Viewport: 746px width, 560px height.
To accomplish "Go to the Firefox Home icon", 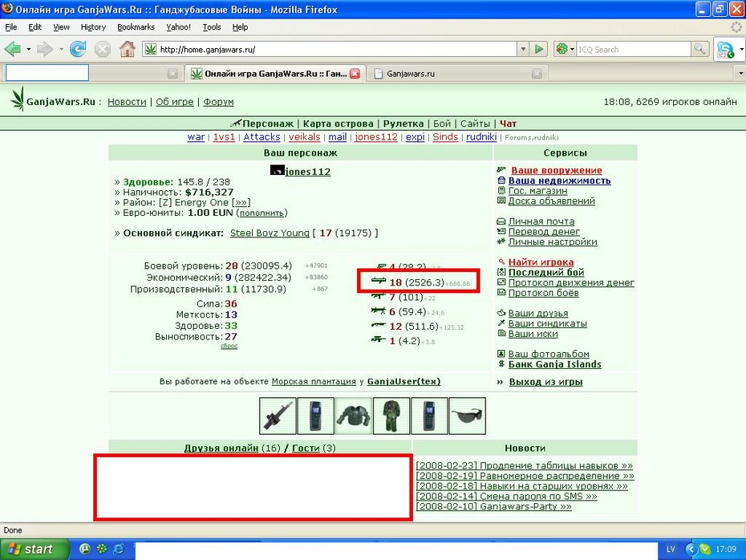I will coord(127,49).
